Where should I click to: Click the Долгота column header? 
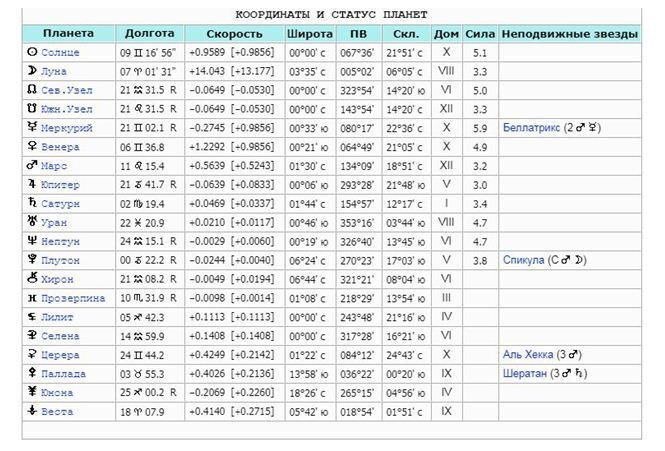point(149,33)
